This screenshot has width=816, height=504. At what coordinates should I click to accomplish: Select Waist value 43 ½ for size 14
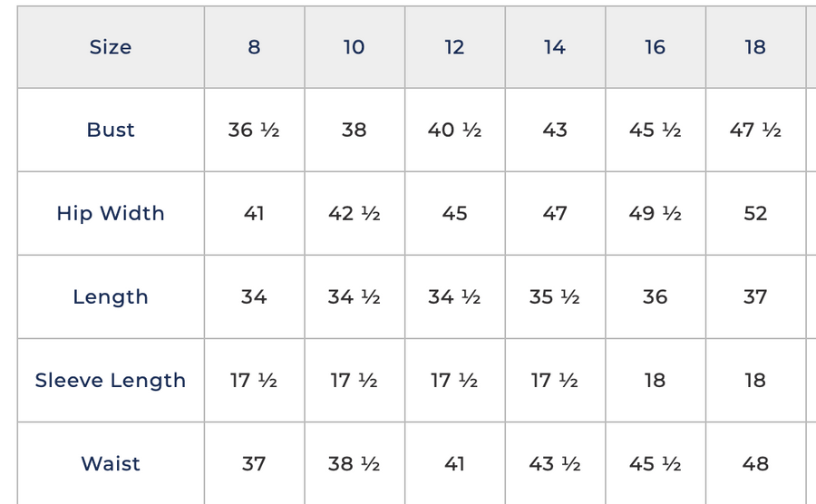pos(555,463)
